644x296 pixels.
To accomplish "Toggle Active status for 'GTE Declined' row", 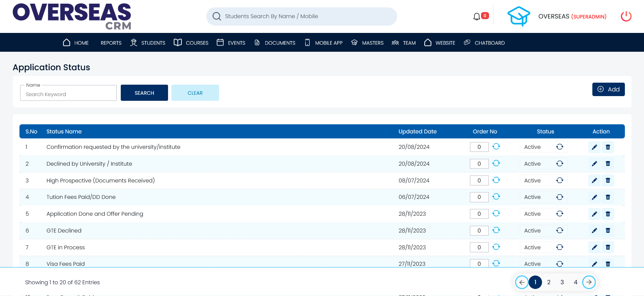I will [559, 230].
